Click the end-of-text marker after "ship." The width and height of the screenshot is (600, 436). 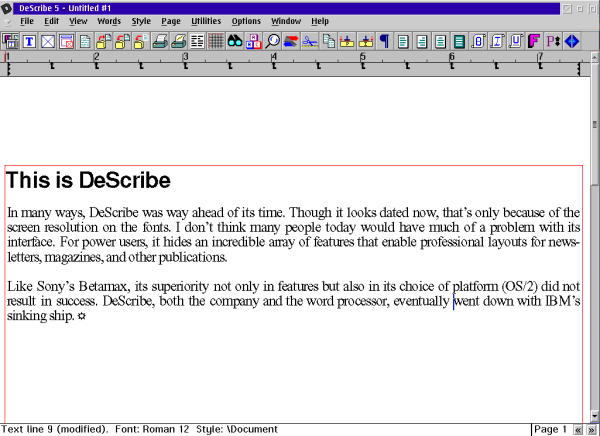click(82, 317)
